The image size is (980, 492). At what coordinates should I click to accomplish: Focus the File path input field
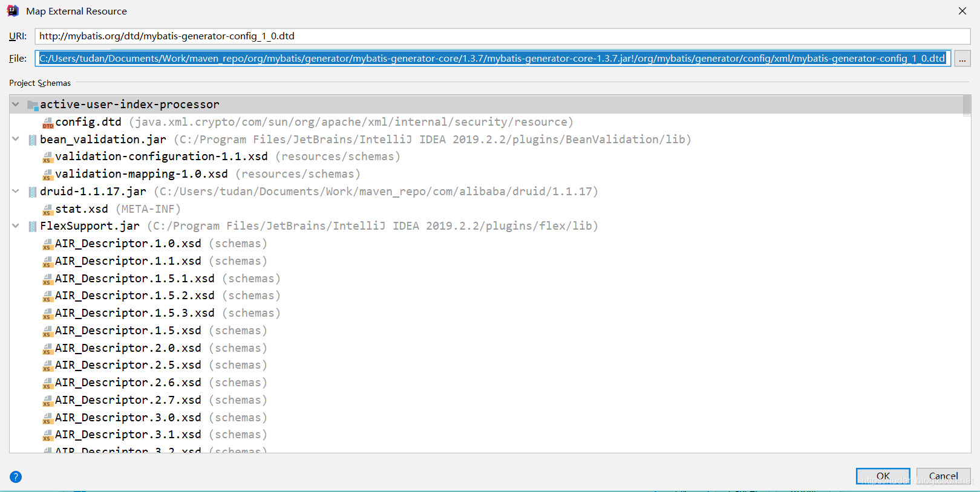click(x=493, y=59)
